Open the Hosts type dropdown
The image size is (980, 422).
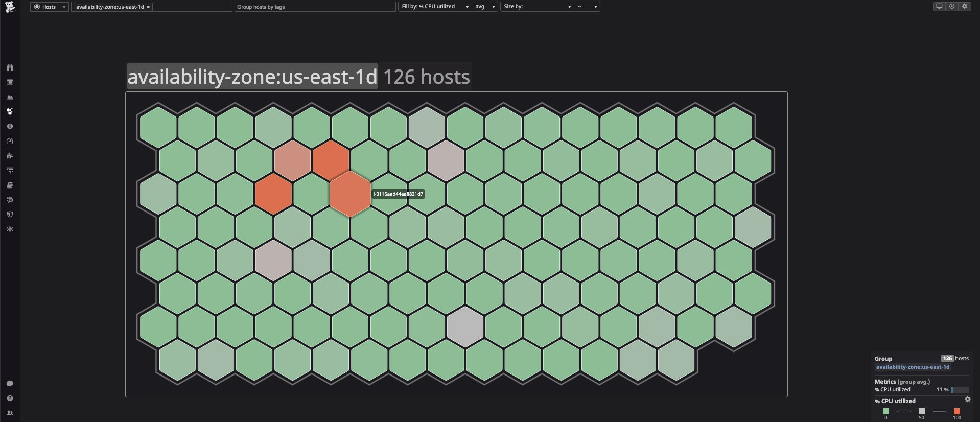[x=50, y=7]
